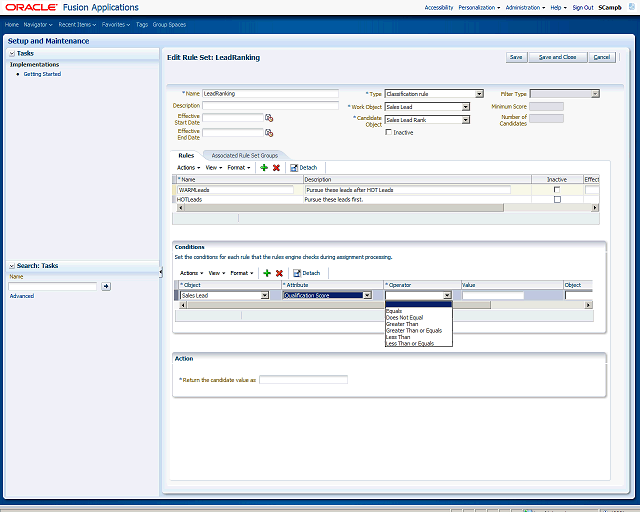Cancel editing the rule set
This screenshot has width=640, height=512.
(x=602, y=57)
